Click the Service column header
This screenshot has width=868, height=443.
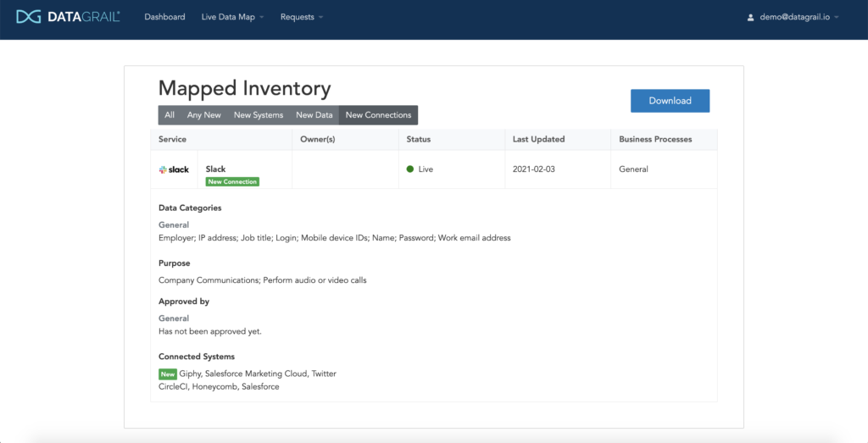[172, 139]
